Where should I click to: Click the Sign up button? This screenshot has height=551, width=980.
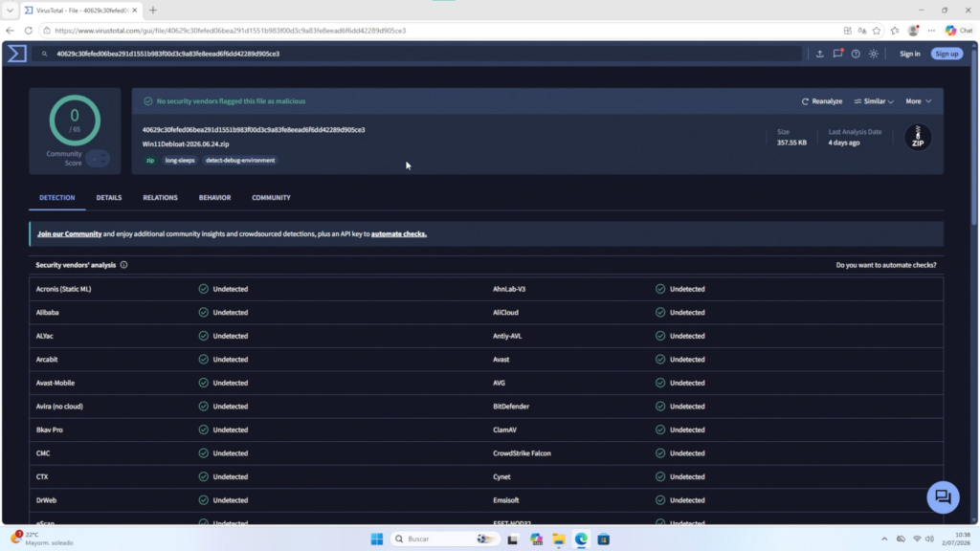pyautogui.click(x=947, y=54)
